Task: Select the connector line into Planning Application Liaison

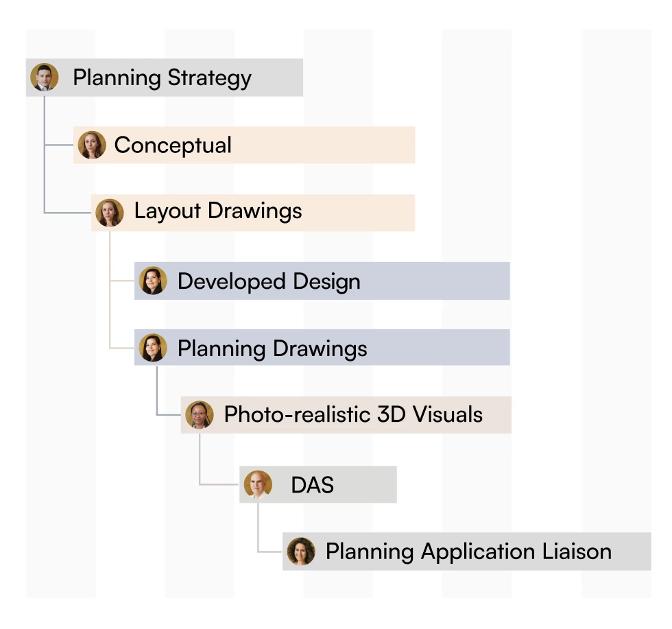Action: click(270, 551)
